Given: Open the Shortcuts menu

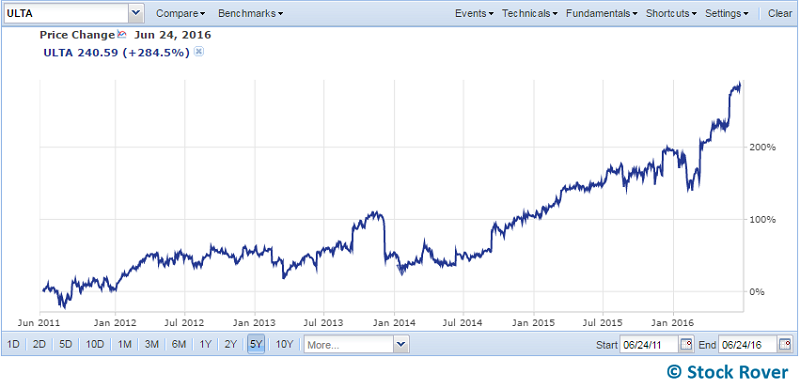Looking at the screenshot, I should click(671, 13).
